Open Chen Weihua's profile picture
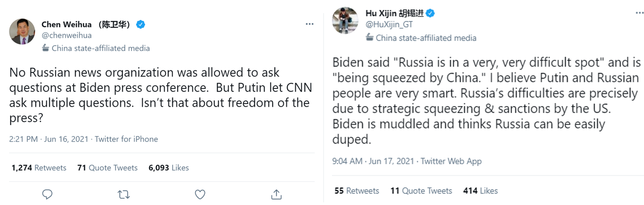The width and height of the screenshot is (644, 205). tap(22, 32)
